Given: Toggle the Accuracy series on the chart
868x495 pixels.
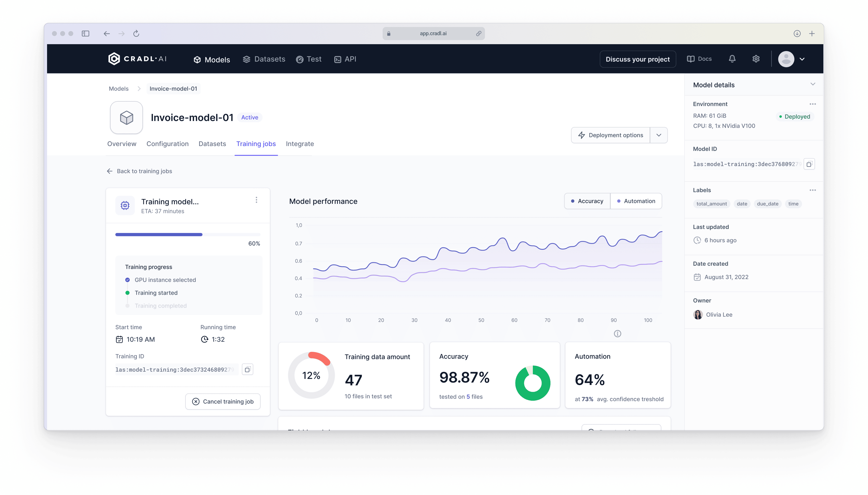Looking at the screenshot, I should pos(587,201).
